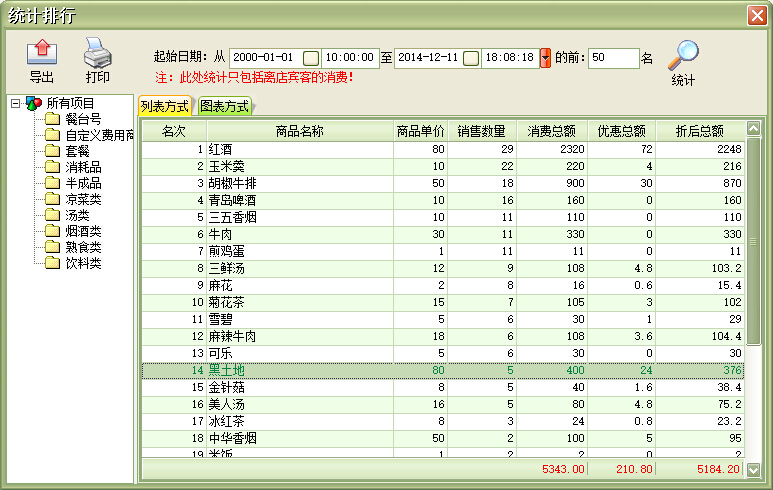Select the 烟酒类 folder in the tree
This screenshot has height=490, width=773.
point(82,231)
